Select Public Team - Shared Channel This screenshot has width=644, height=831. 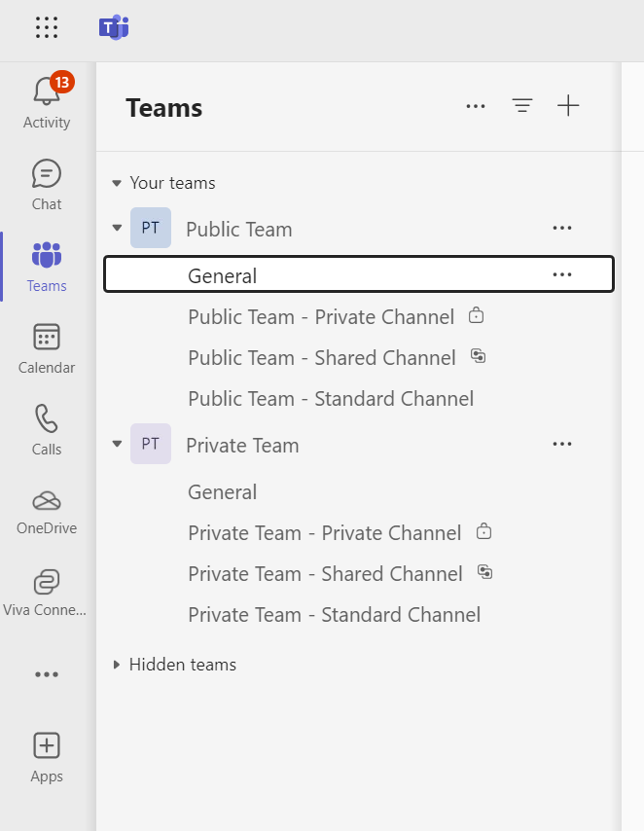(321, 357)
